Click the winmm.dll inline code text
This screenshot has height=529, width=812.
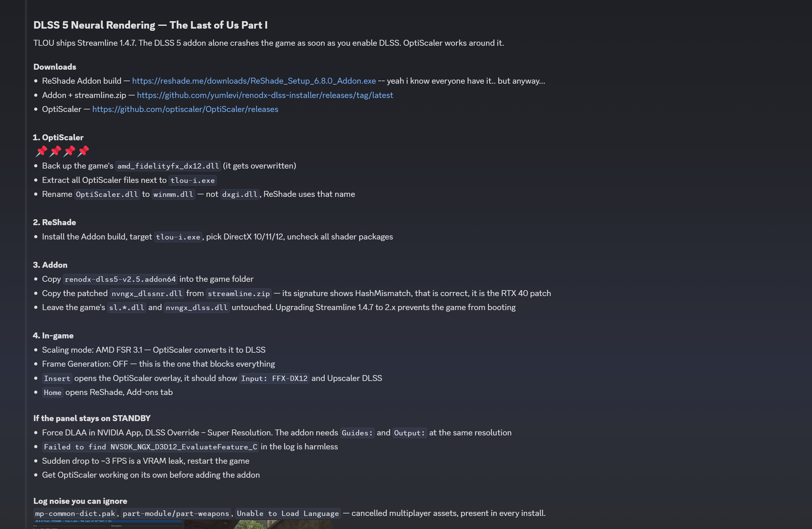[173, 194]
